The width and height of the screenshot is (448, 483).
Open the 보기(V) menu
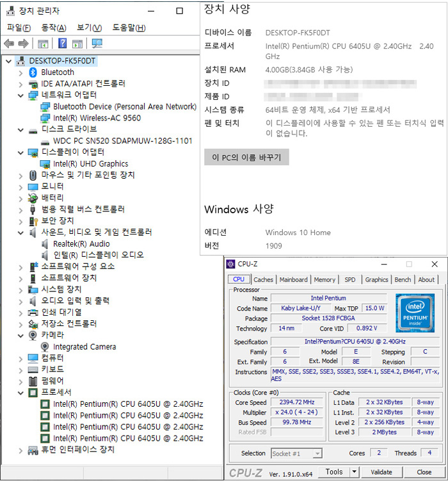click(x=89, y=28)
